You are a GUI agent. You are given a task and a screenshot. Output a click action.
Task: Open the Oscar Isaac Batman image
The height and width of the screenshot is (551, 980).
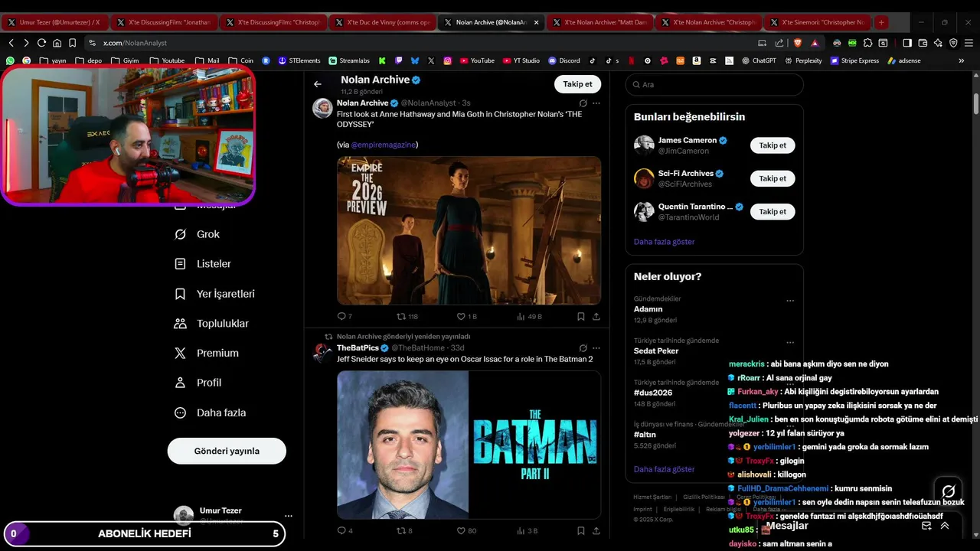pos(469,445)
